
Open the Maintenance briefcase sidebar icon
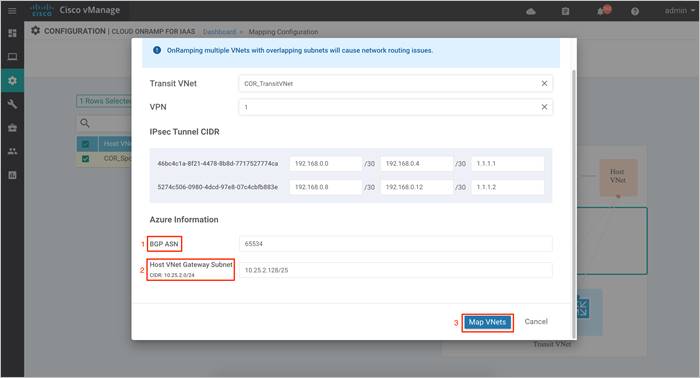[x=12, y=128]
